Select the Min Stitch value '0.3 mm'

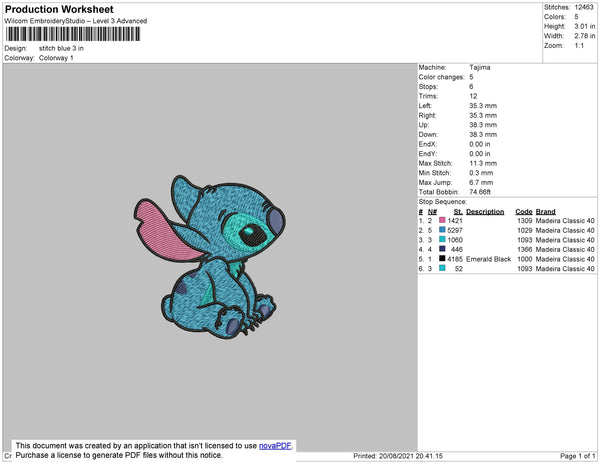click(x=481, y=173)
